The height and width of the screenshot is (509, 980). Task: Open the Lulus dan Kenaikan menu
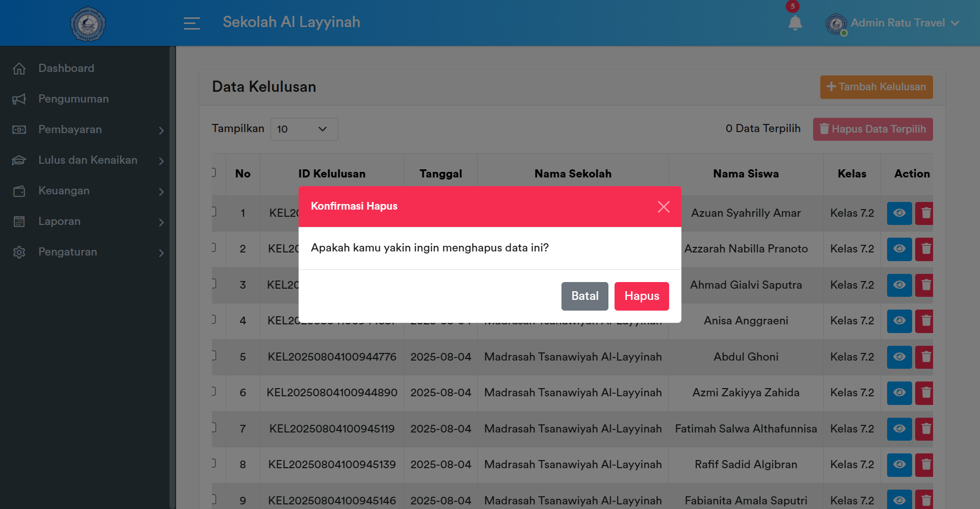87,160
